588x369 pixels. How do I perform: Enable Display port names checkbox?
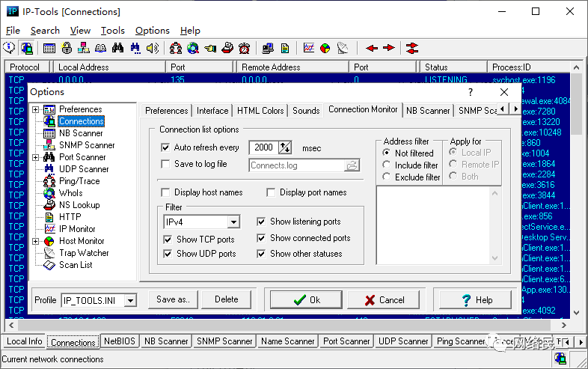[x=270, y=192]
